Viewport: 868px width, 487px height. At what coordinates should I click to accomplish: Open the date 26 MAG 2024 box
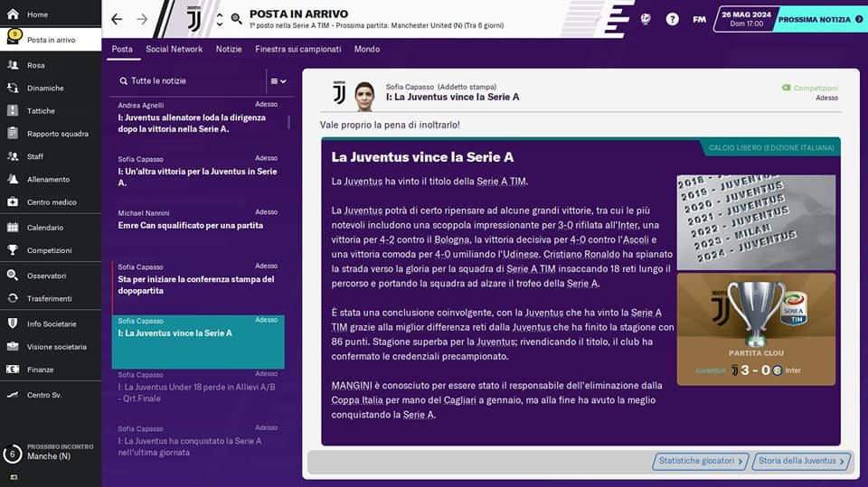coord(746,19)
